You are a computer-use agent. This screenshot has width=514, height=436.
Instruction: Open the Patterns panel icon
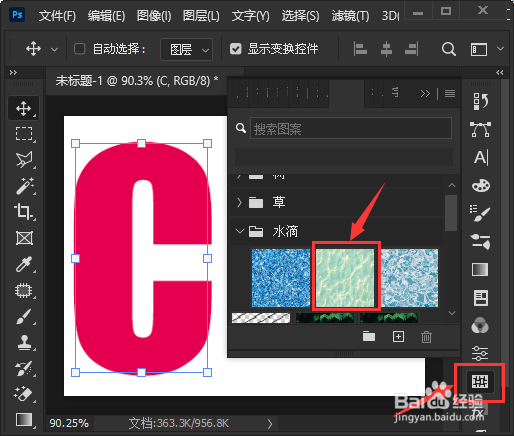(x=480, y=381)
